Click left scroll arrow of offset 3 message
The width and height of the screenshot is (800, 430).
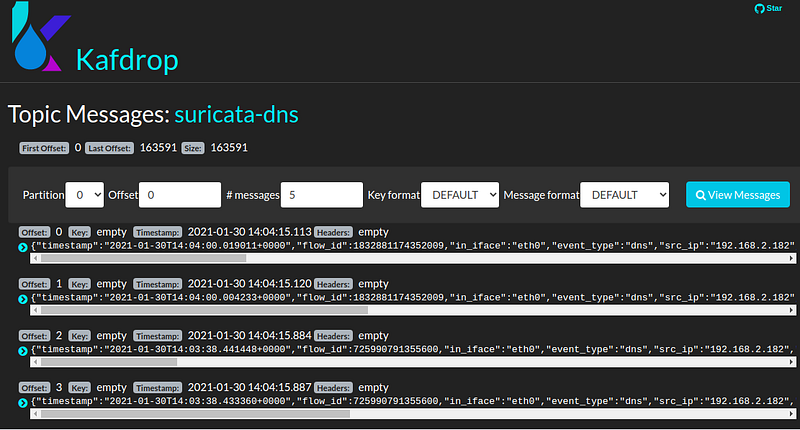pyautogui.click(x=35, y=414)
